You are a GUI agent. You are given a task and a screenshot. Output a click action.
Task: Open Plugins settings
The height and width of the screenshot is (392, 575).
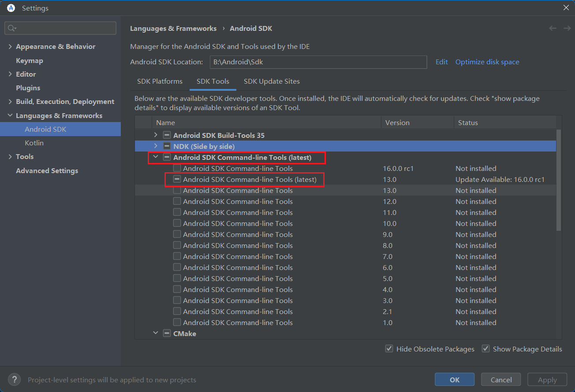28,88
